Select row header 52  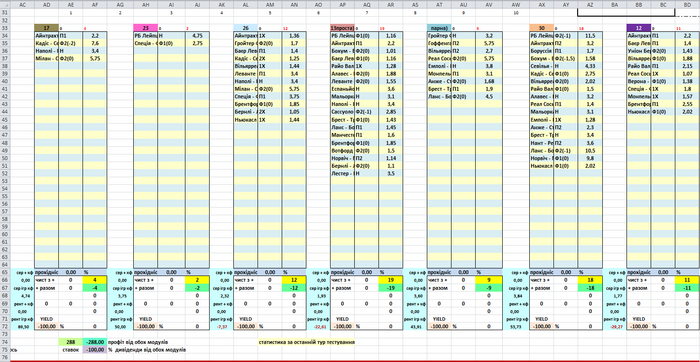pos(5,174)
